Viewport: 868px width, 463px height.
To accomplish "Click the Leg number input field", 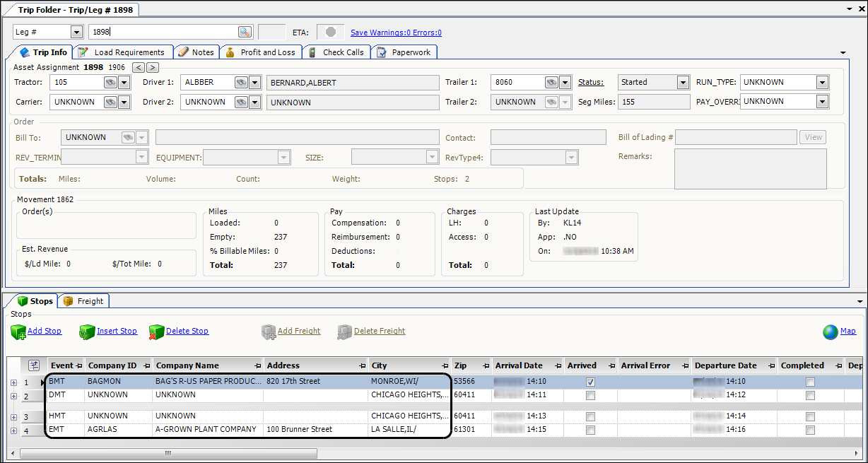I will (x=163, y=32).
